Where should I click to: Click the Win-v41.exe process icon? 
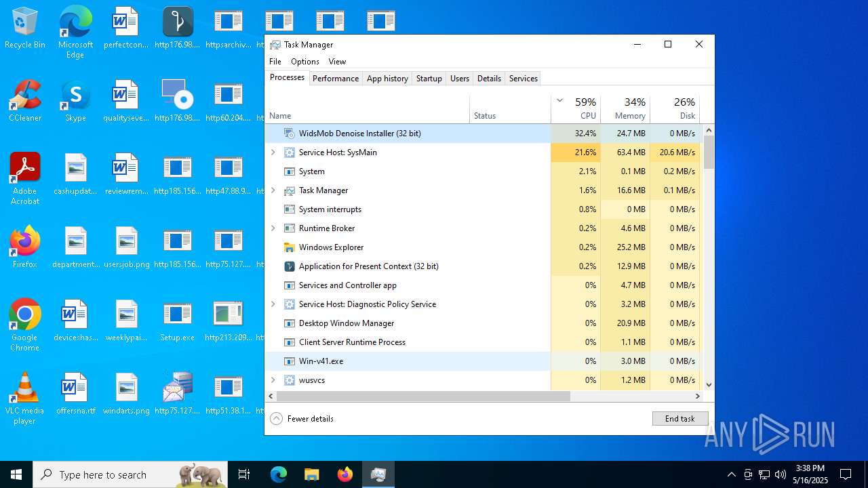[x=290, y=361]
